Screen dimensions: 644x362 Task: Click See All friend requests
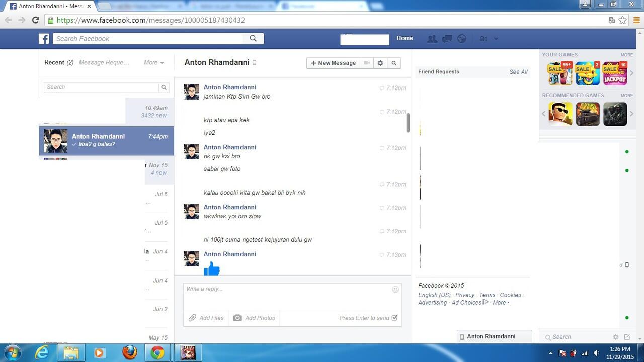pos(518,72)
